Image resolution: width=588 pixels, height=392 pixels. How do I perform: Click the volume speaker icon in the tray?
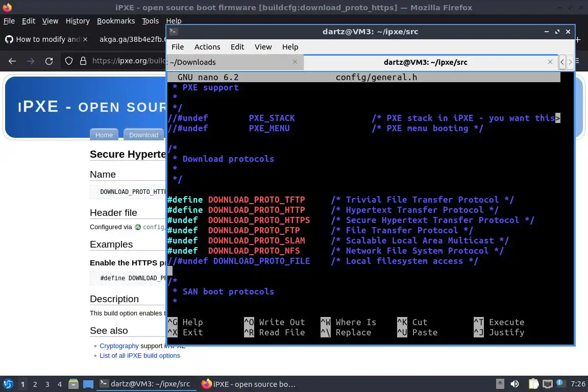(514, 384)
